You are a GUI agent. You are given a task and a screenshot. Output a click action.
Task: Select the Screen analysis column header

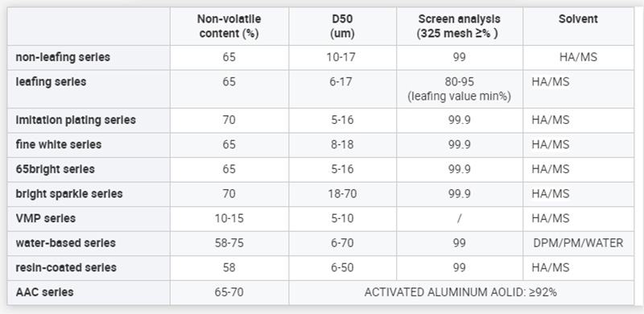[x=459, y=27]
